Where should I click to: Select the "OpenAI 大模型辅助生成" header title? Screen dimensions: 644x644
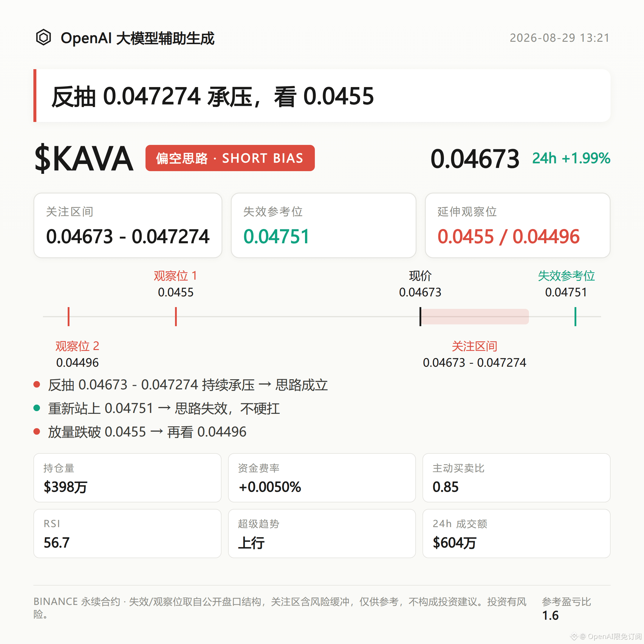pos(137,38)
